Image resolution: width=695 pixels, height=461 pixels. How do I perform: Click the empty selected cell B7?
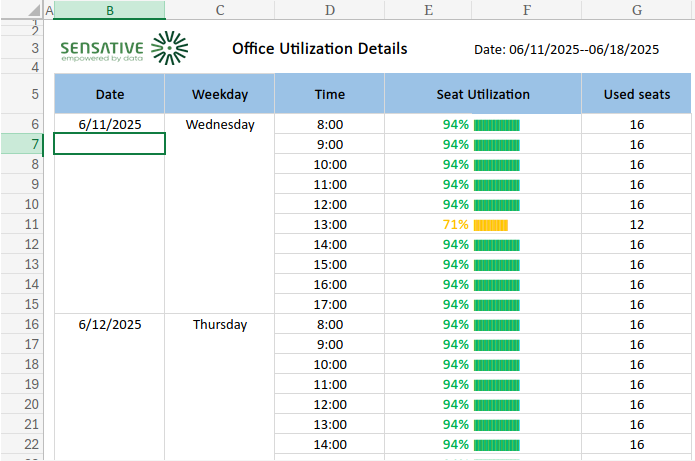pos(109,145)
